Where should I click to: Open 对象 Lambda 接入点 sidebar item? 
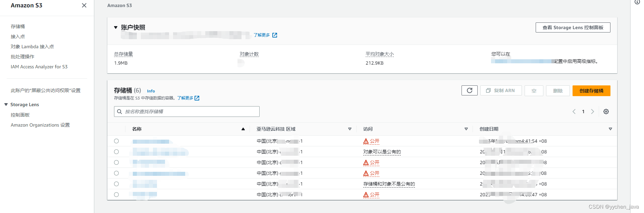pos(32,47)
